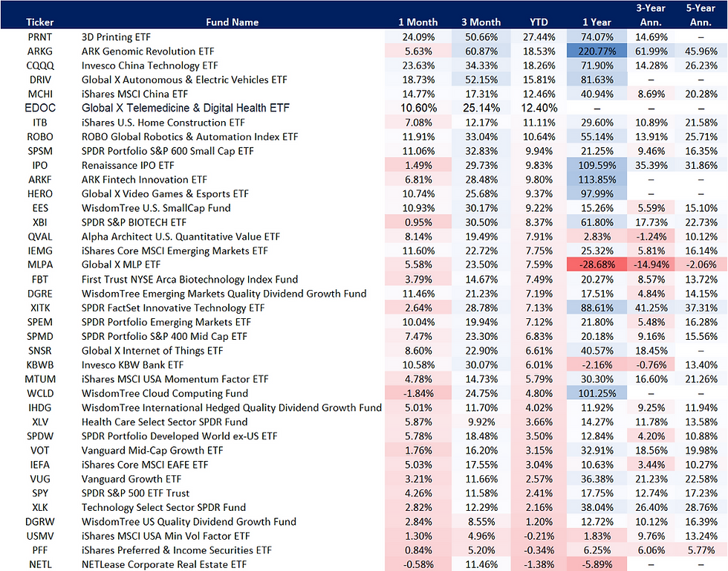Screen dimensions: 728x571
Task: Click the 28.76% cell for XLK
Action: [x=701, y=507]
